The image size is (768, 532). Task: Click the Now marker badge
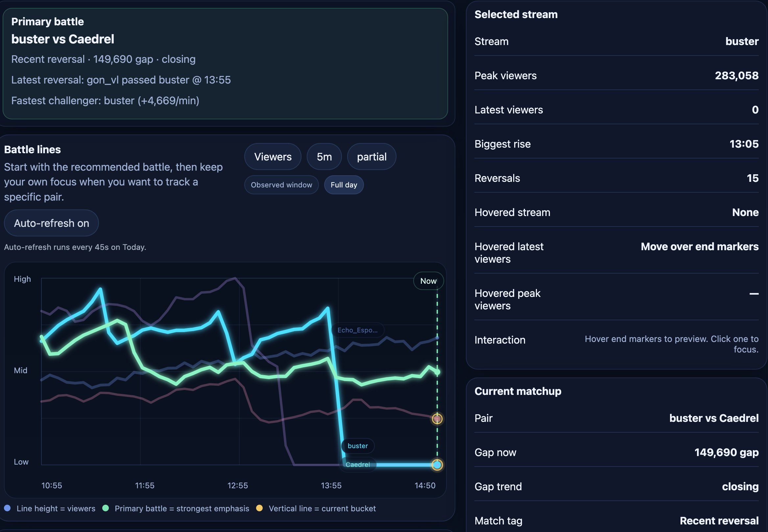428,281
